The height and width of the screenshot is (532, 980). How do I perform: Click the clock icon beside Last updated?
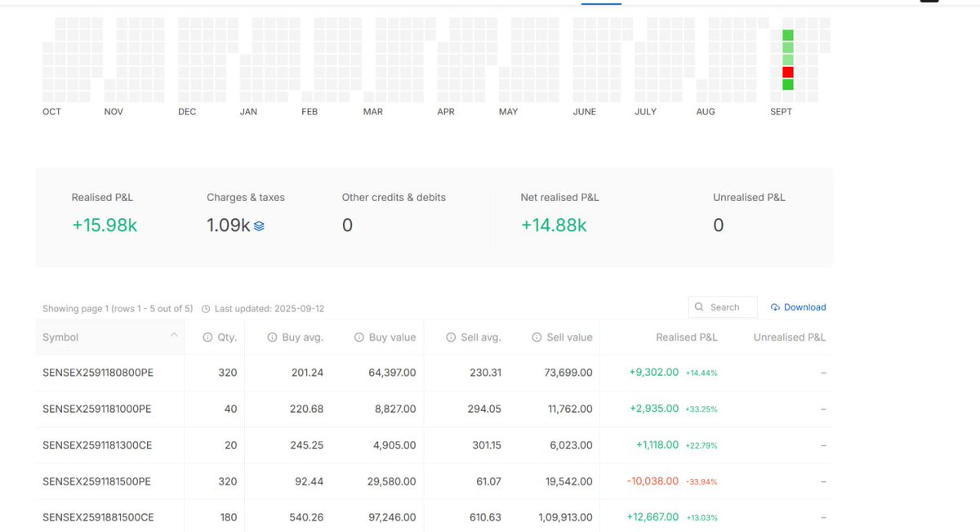click(206, 309)
